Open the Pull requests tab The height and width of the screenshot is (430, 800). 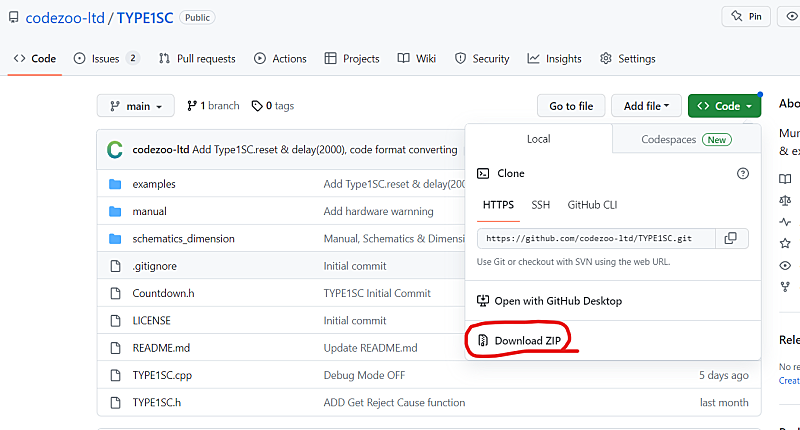pyautogui.click(x=197, y=59)
